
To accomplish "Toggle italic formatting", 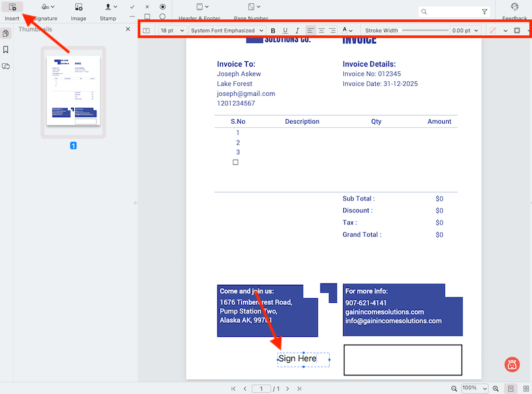I will (x=297, y=31).
